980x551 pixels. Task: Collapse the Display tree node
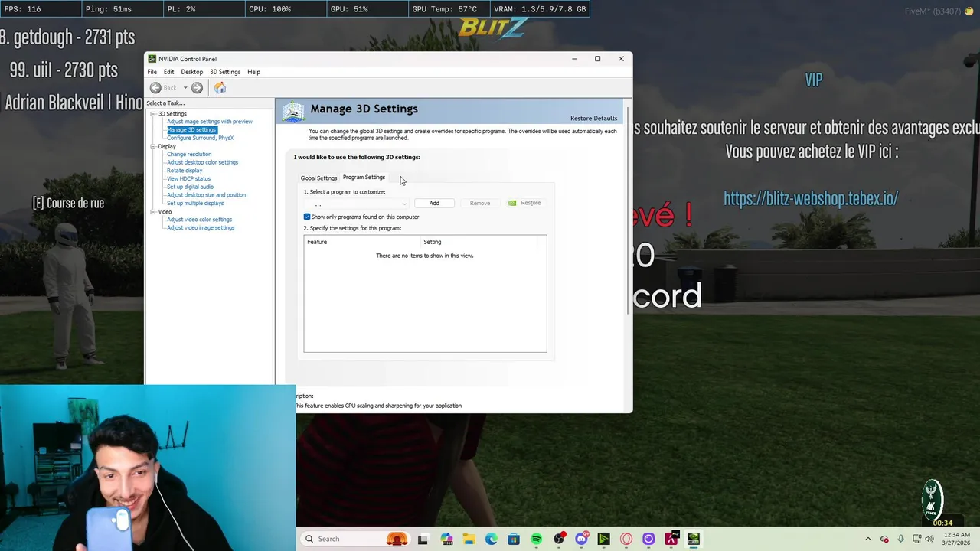coord(153,146)
